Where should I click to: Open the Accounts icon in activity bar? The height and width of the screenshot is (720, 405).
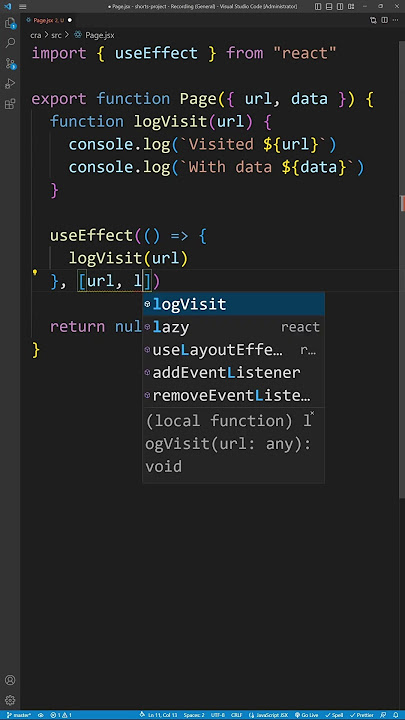coord(10,680)
